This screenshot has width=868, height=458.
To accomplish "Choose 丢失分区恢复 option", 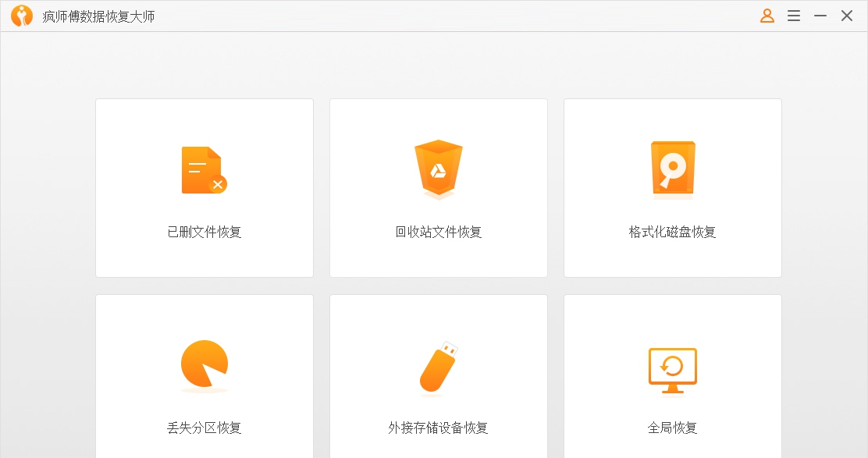I will point(204,427).
